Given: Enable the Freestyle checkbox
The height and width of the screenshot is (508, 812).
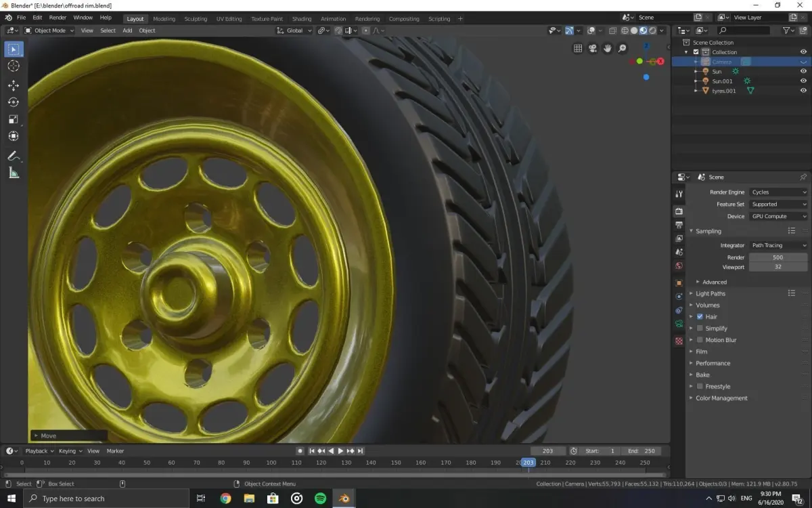Looking at the screenshot, I should pyautogui.click(x=700, y=386).
